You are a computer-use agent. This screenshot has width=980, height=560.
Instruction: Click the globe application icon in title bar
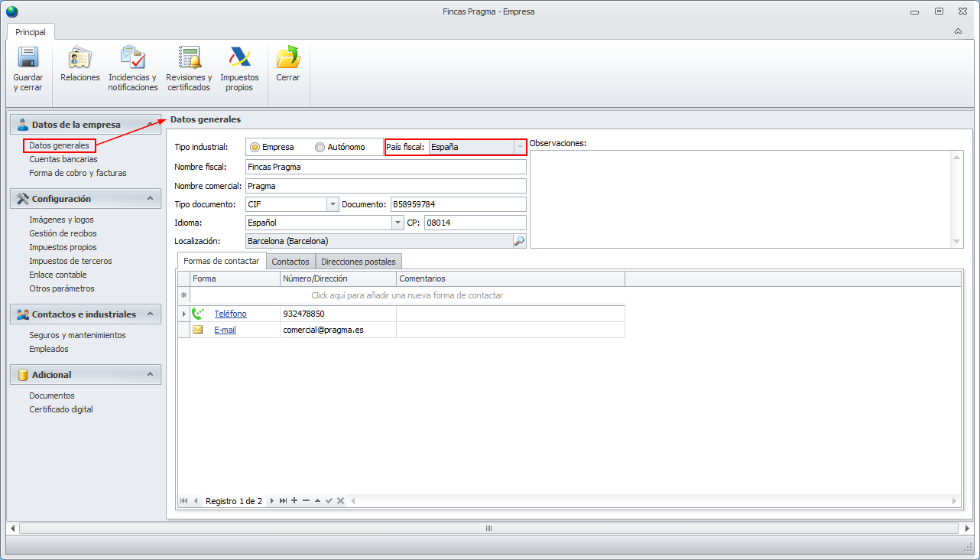[x=11, y=11]
